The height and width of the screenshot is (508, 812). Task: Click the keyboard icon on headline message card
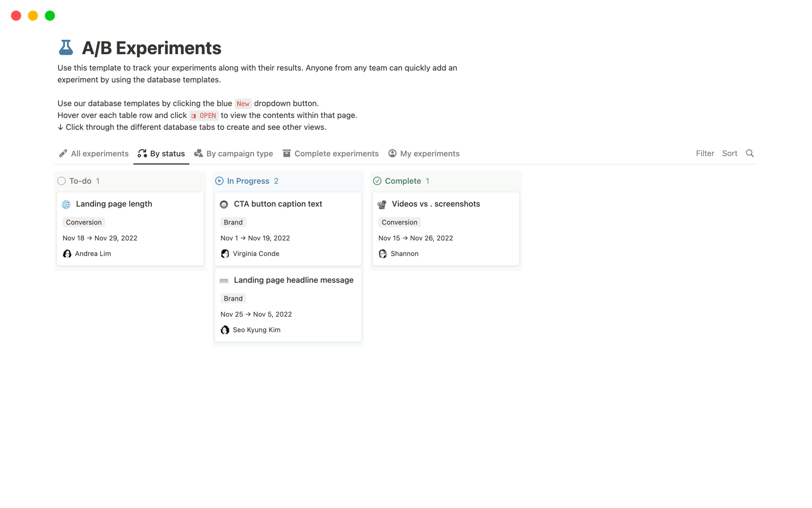point(224,281)
